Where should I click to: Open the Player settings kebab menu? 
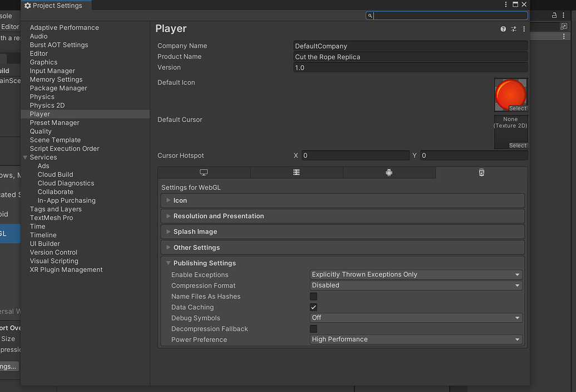click(524, 29)
